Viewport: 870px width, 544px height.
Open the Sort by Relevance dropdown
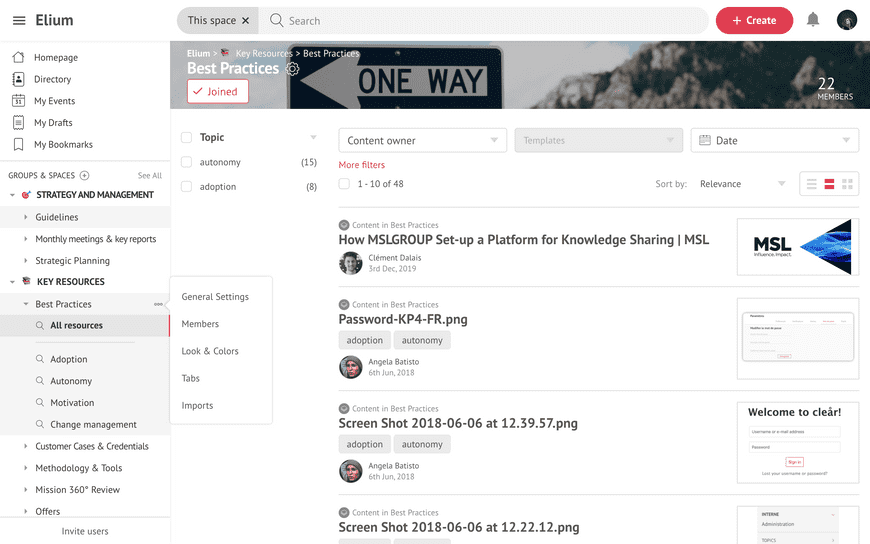[x=742, y=184]
